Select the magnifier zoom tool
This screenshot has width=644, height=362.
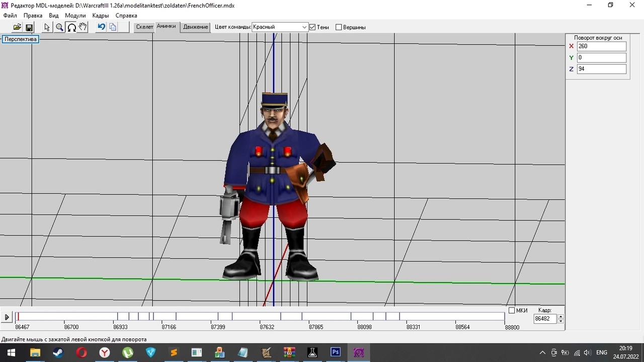click(59, 27)
